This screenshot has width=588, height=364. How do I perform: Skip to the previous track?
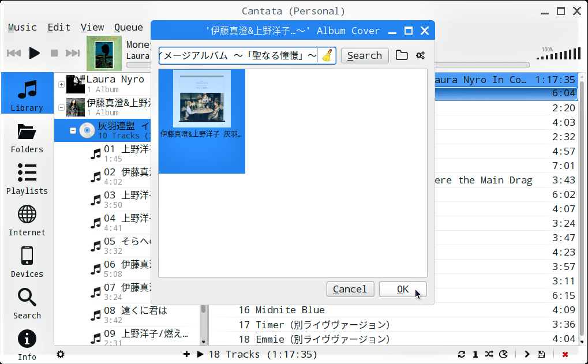[x=14, y=53]
